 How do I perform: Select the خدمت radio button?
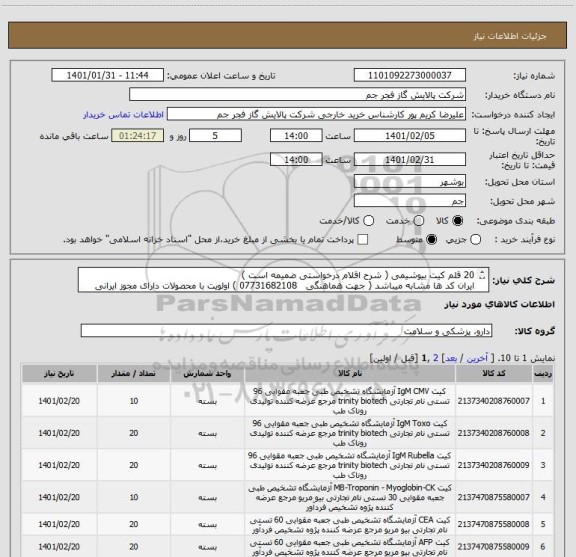418,221
